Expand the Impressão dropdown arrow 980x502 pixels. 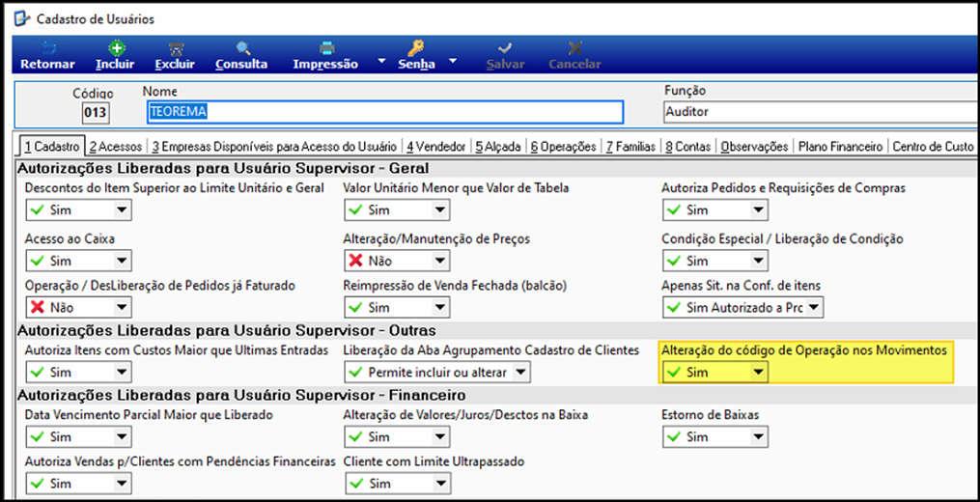coord(382,61)
